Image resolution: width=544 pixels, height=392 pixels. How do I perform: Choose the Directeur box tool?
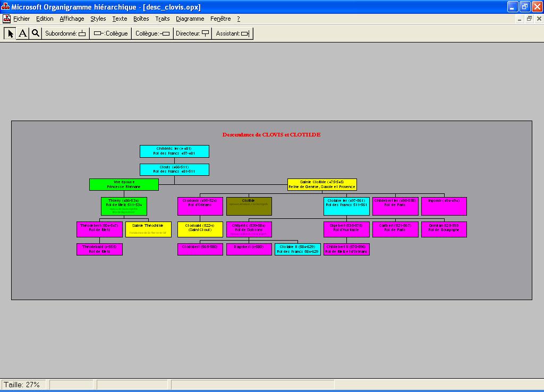pyautogui.click(x=192, y=33)
